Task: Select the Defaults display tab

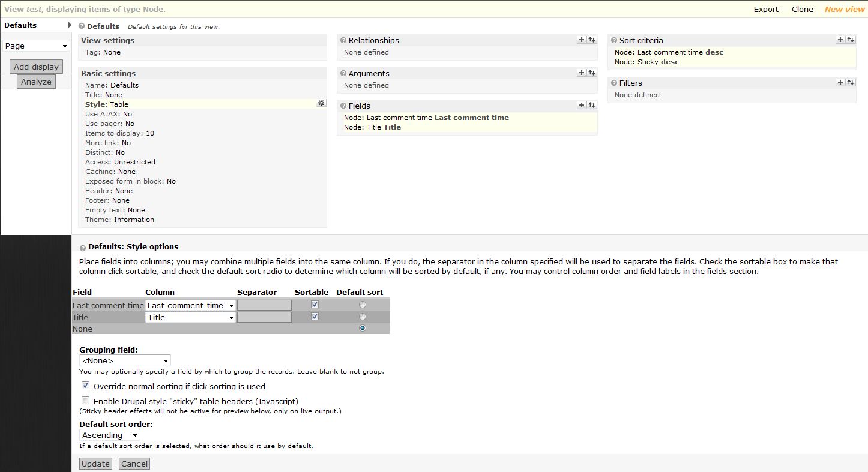Action: (20, 25)
